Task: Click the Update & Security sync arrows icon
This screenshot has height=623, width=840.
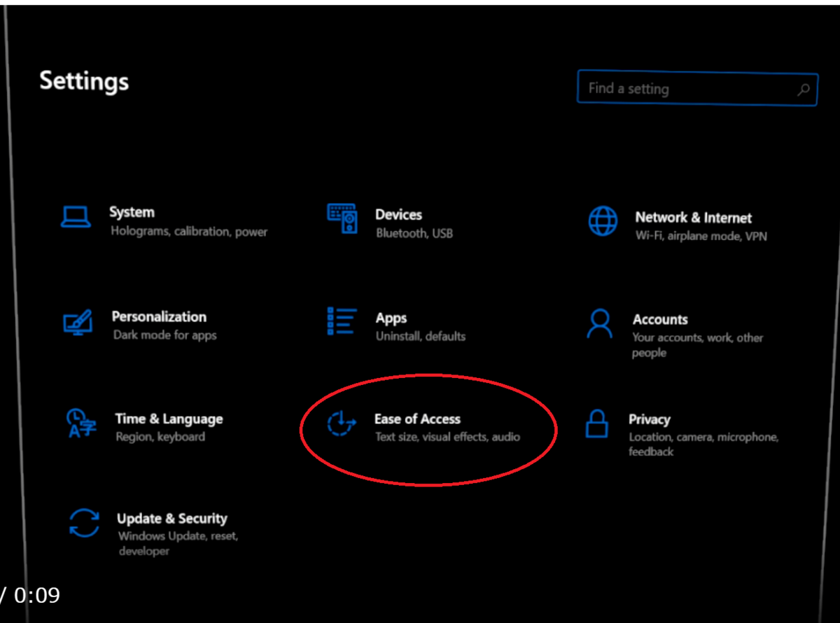Action: pos(84,523)
